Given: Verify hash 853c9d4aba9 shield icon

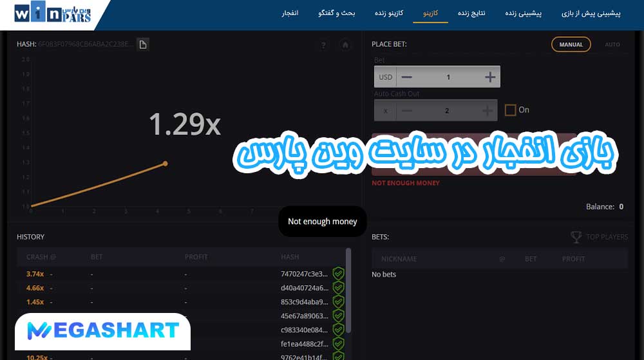Looking at the screenshot, I should [339, 301].
